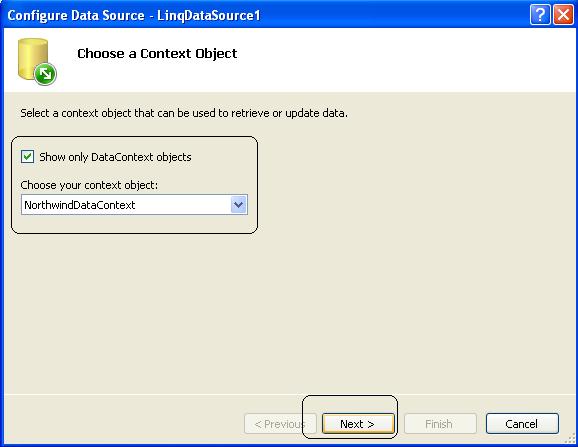
Task: Click the disabled Previous button
Action: point(280,424)
